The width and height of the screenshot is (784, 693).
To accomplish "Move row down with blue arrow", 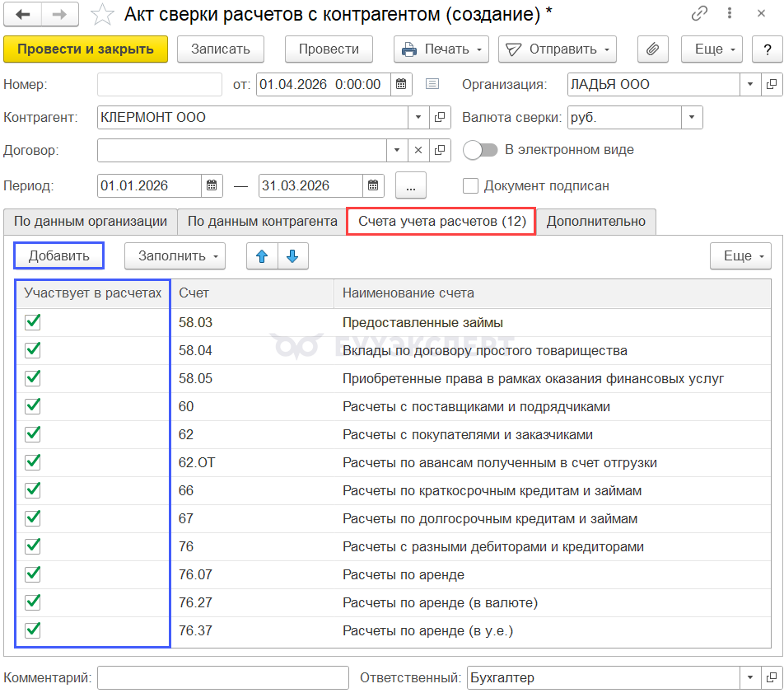I will point(292,256).
